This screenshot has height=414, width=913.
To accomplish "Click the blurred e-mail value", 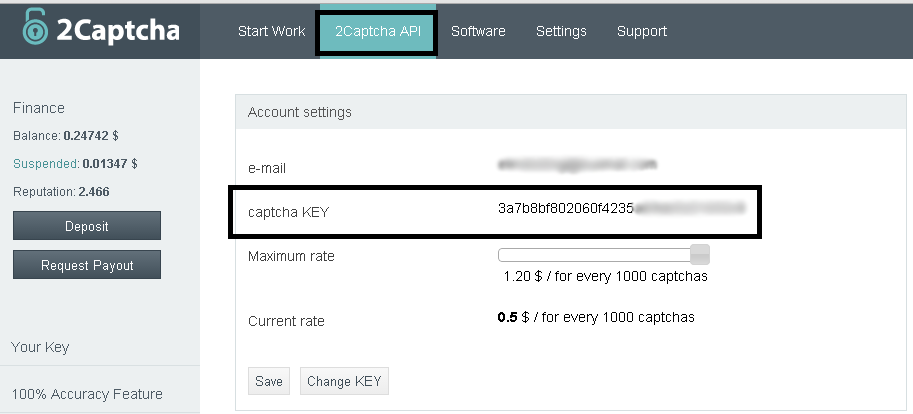I will [x=577, y=165].
